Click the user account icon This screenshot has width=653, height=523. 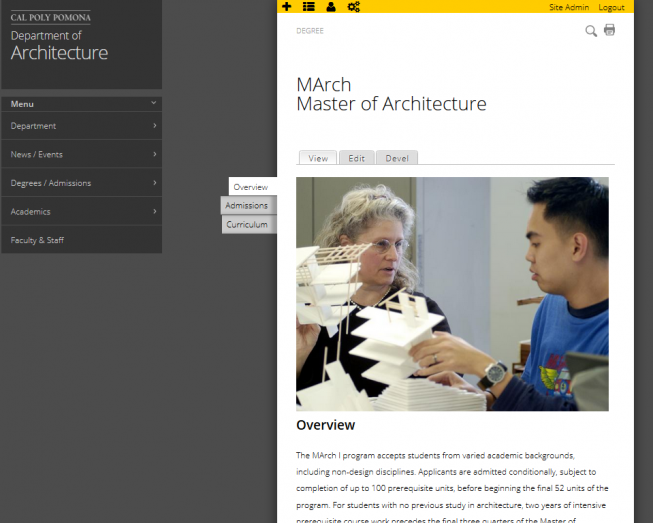[330, 7]
